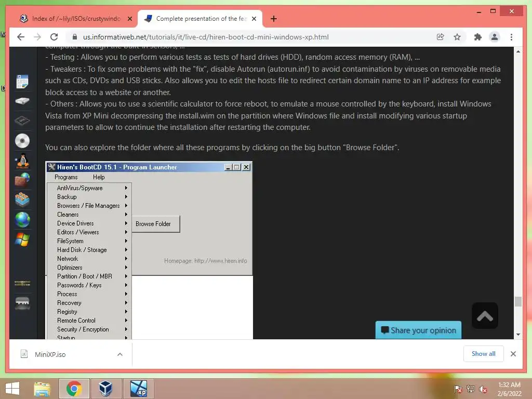
Task: Go back to the previous page
Action: tap(21, 37)
